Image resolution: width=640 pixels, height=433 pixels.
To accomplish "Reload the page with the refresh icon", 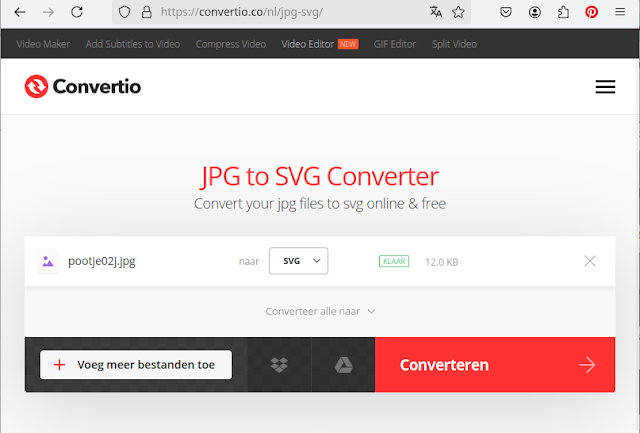I will coord(77,12).
